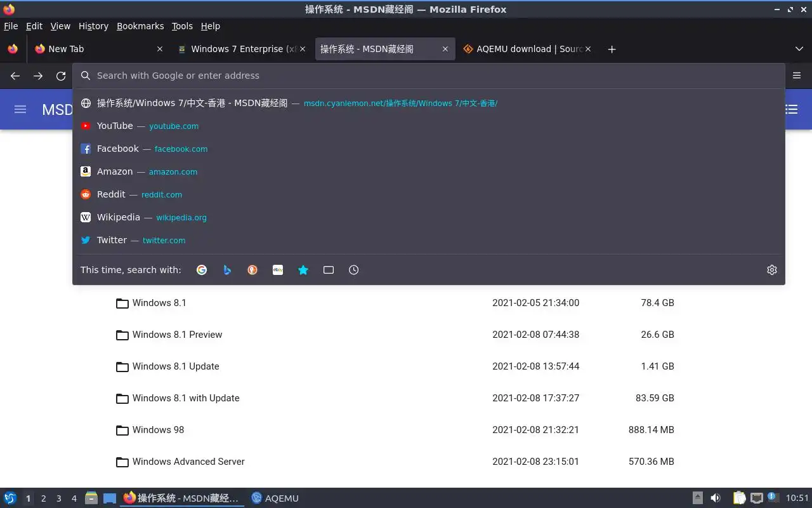
Task: Open volume control in system tray
Action: coord(716,498)
